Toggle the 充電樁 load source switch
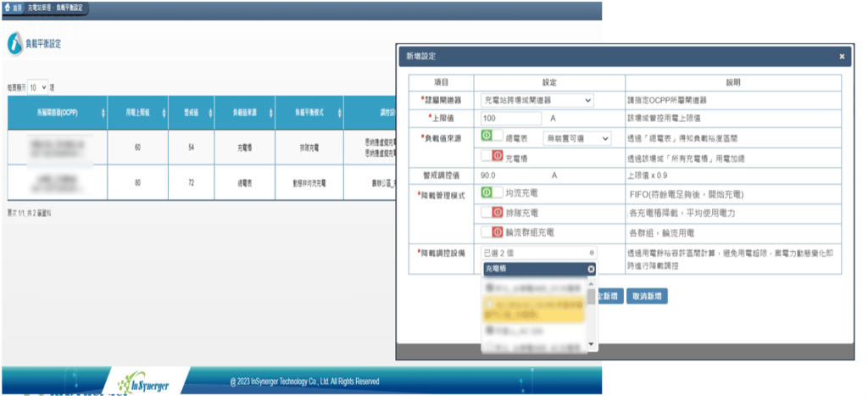This screenshot has width=868, height=396. [x=492, y=157]
